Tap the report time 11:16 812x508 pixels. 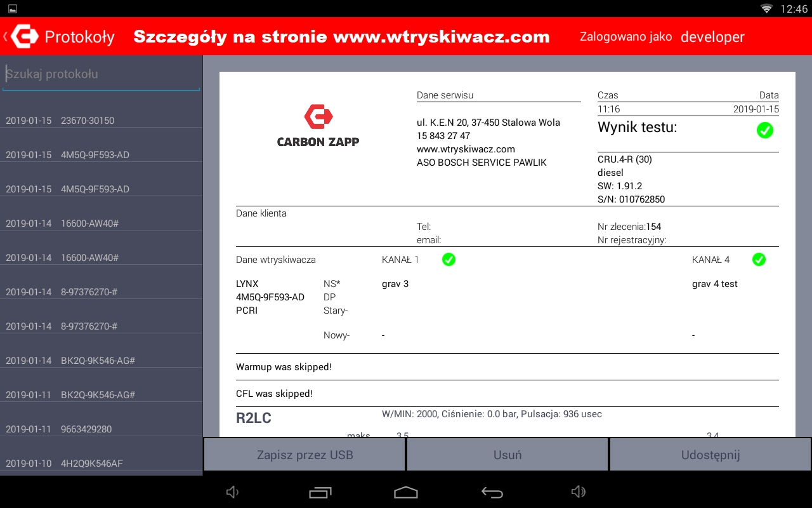[609, 109]
